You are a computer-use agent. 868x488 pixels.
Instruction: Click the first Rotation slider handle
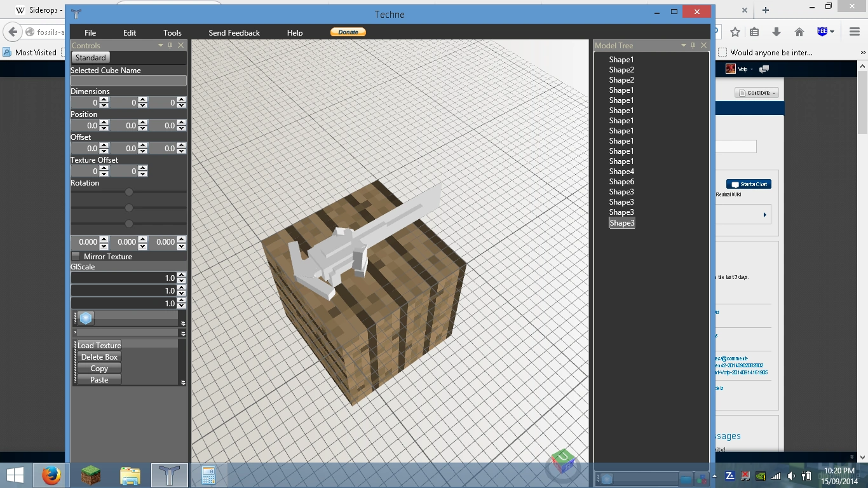[x=129, y=192]
